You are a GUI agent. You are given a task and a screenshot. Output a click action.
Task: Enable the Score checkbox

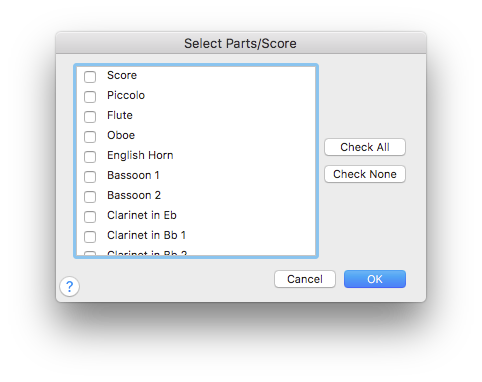90,77
